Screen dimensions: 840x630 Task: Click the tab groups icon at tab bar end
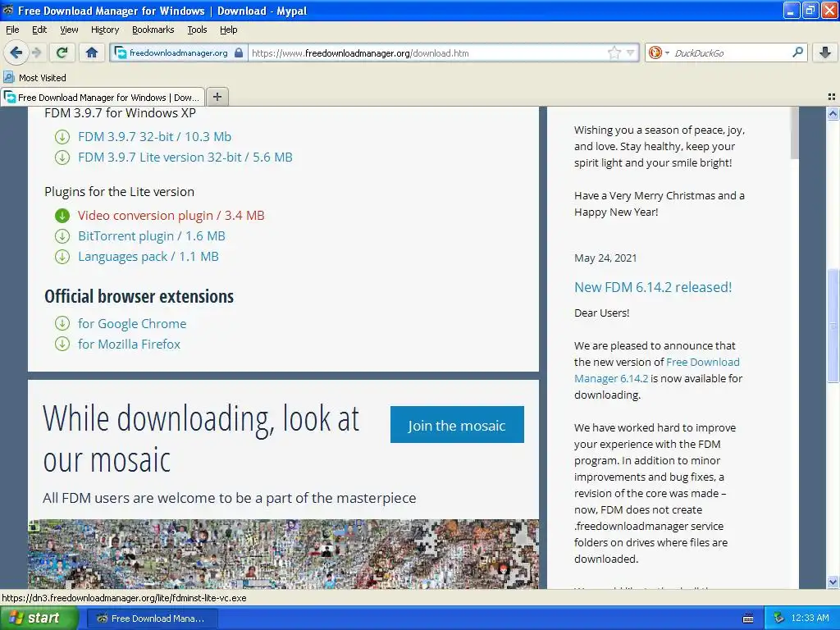click(832, 97)
